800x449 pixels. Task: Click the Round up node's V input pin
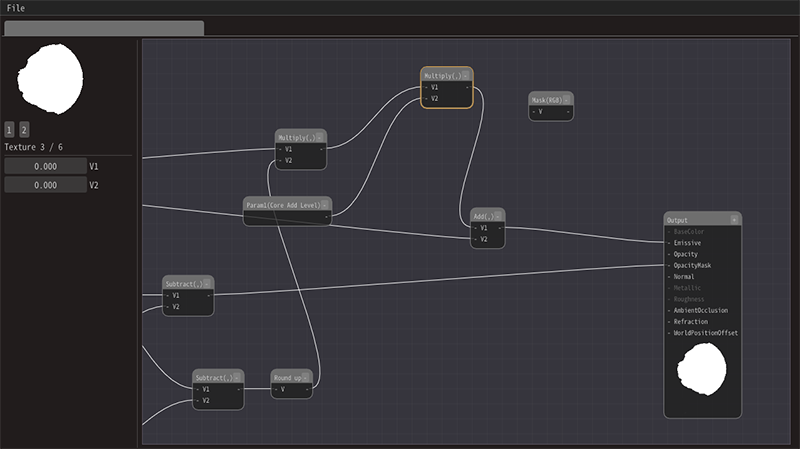275,390
